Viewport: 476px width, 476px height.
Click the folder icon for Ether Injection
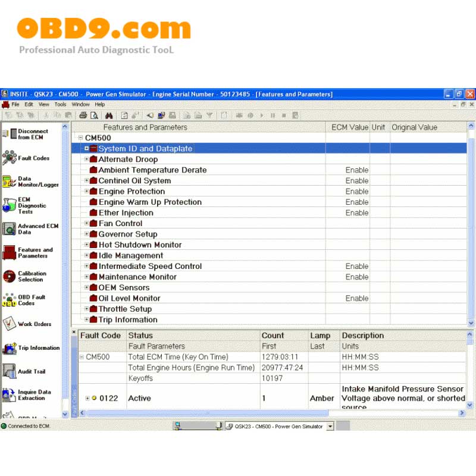coord(93,212)
